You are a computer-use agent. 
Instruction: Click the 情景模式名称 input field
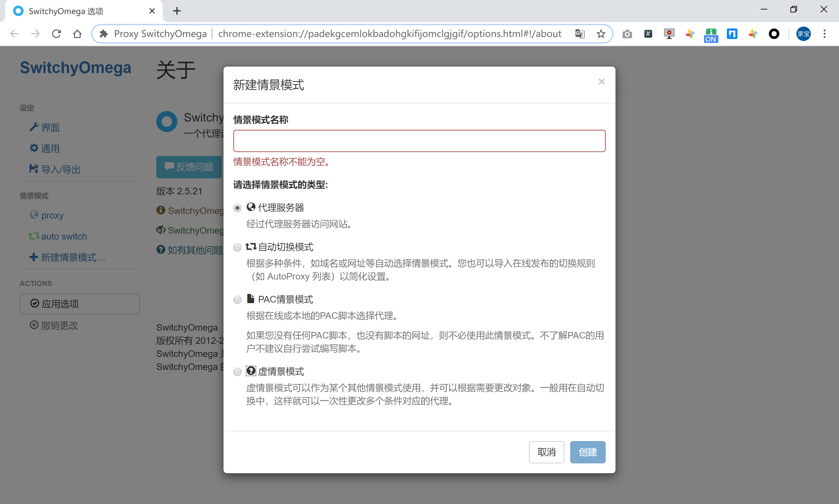pyautogui.click(x=419, y=141)
